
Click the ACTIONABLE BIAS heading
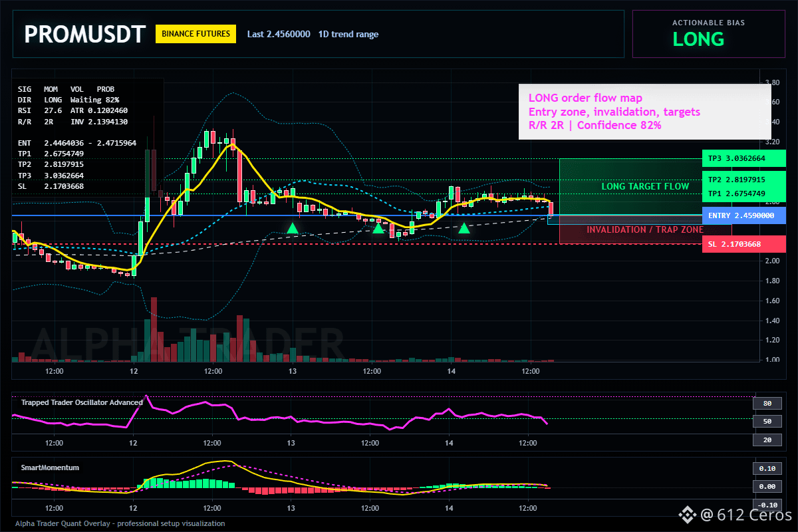click(709, 23)
